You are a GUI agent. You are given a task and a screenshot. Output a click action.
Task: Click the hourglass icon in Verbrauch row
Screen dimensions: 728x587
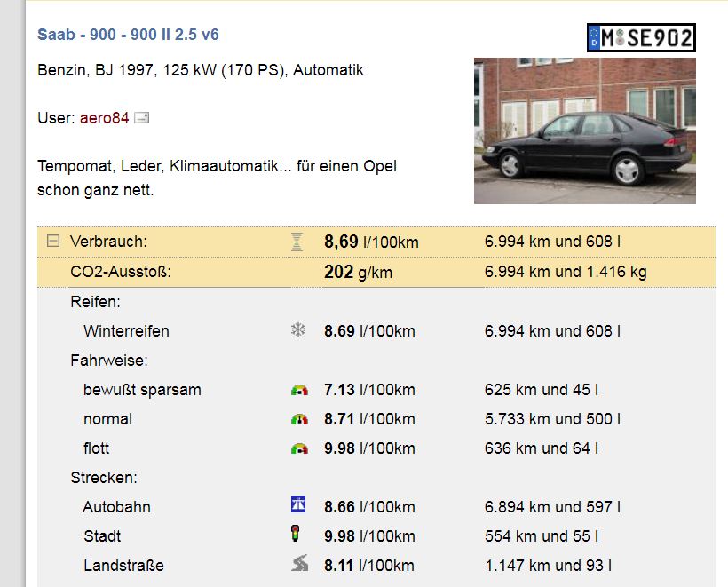(297, 242)
